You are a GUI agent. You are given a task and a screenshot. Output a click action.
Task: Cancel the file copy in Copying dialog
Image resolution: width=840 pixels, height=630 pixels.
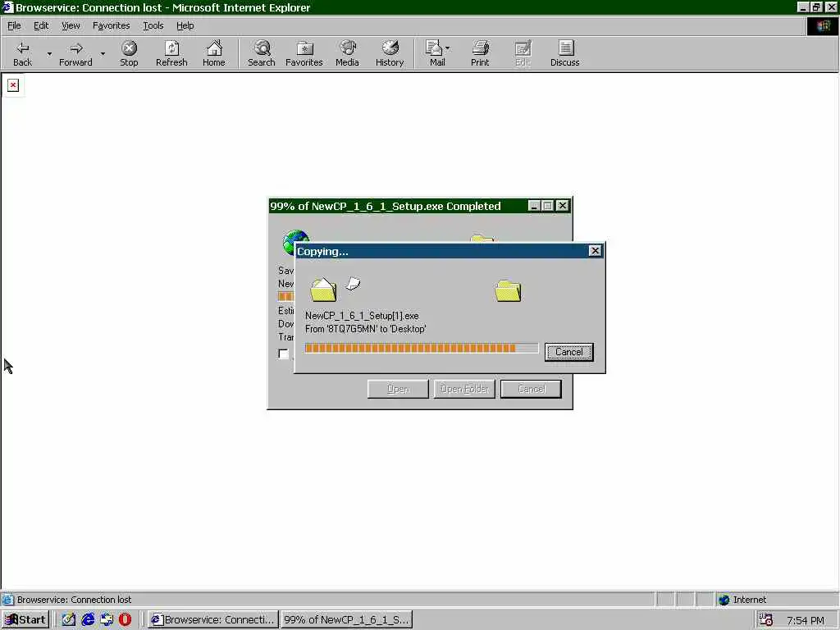569,352
